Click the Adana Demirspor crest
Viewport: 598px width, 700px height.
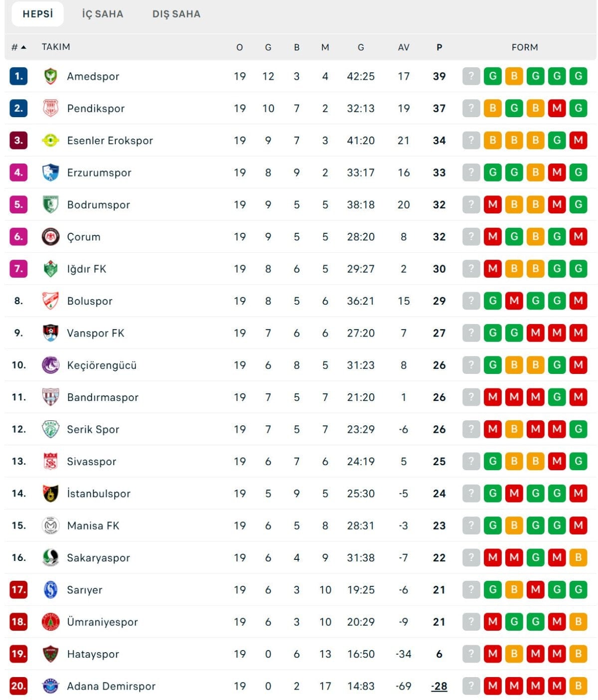pos(50,686)
